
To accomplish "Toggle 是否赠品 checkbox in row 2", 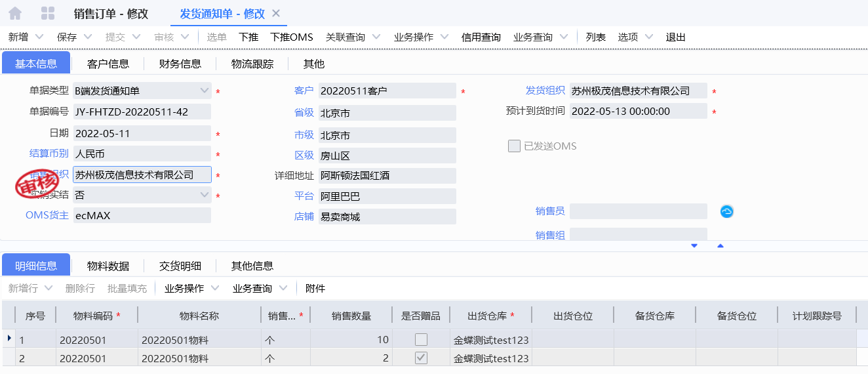I will coord(421,358).
